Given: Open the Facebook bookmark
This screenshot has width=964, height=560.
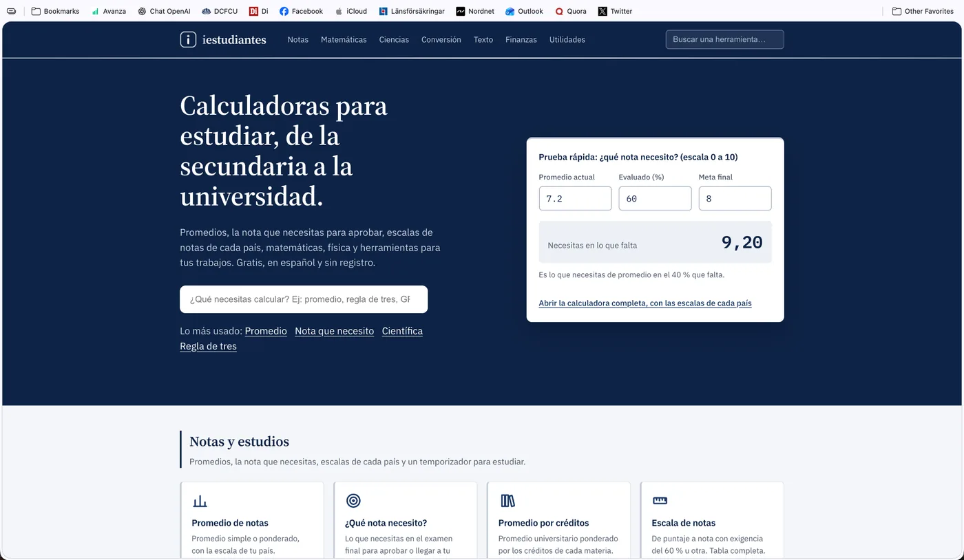Looking at the screenshot, I should (301, 11).
